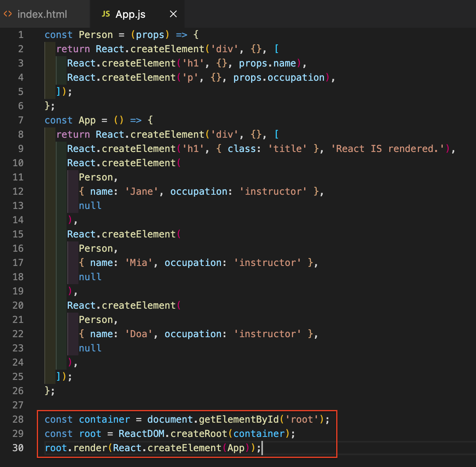Click 'root.render' on line 30
The image size is (476, 467).
76,448
